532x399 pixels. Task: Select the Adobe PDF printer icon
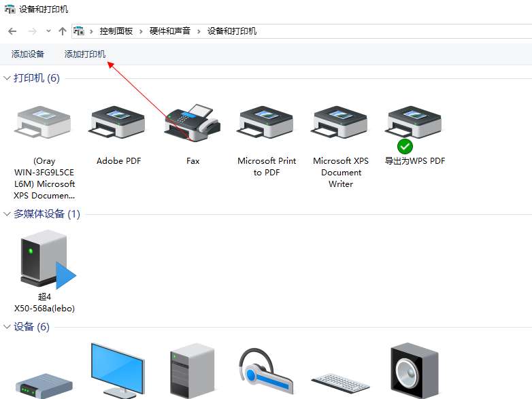coord(118,124)
